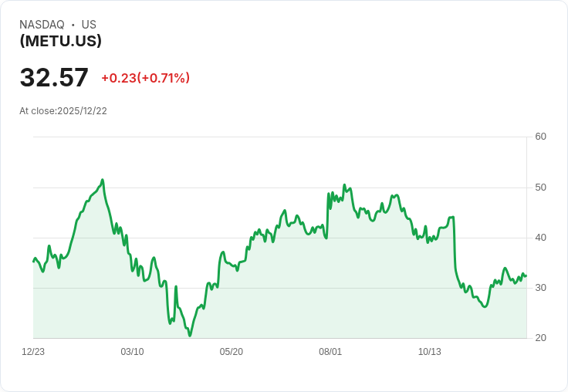Viewport: 568px width, 392px height.
Task: Click the dot separator between NASDAQ and US
Action: click(x=73, y=25)
